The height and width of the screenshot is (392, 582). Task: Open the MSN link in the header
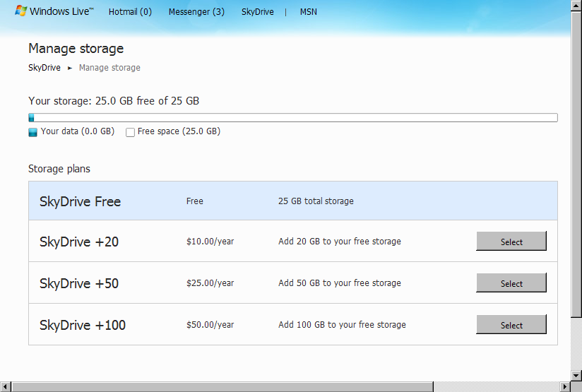tap(308, 12)
